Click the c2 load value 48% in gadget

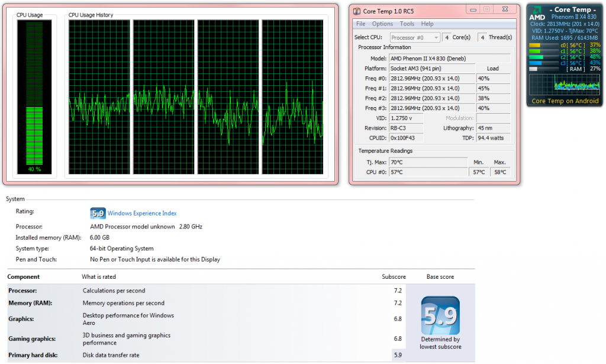coord(595,57)
